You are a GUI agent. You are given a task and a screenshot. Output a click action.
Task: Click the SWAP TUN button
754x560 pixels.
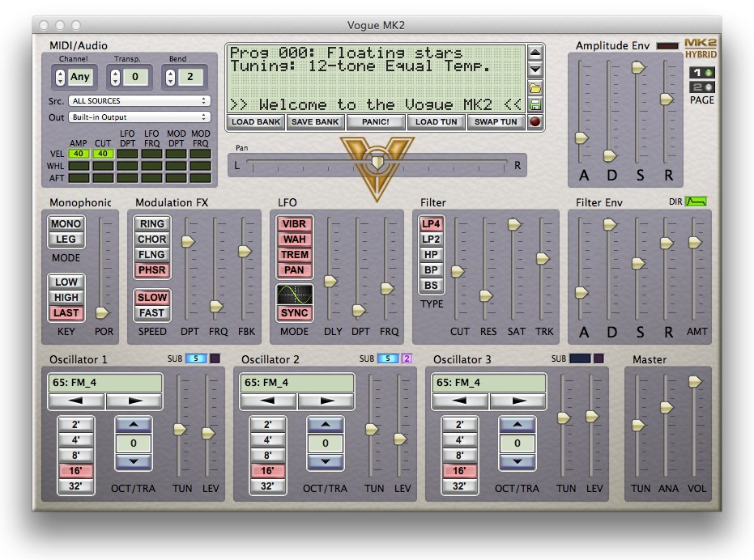click(496, 122)
